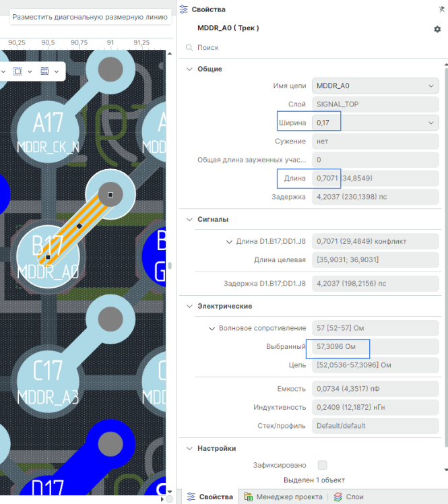Collapse the Длина D1.B17;DD1.J8 row
This screenshot has width=448, height=504.
pyautogui.click(x=229, y=242)
